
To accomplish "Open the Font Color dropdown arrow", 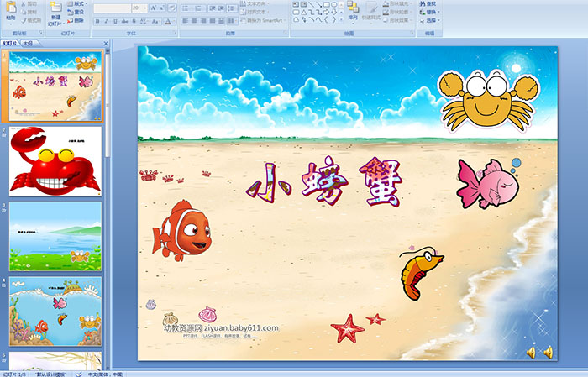I will [x=175, y=21].
